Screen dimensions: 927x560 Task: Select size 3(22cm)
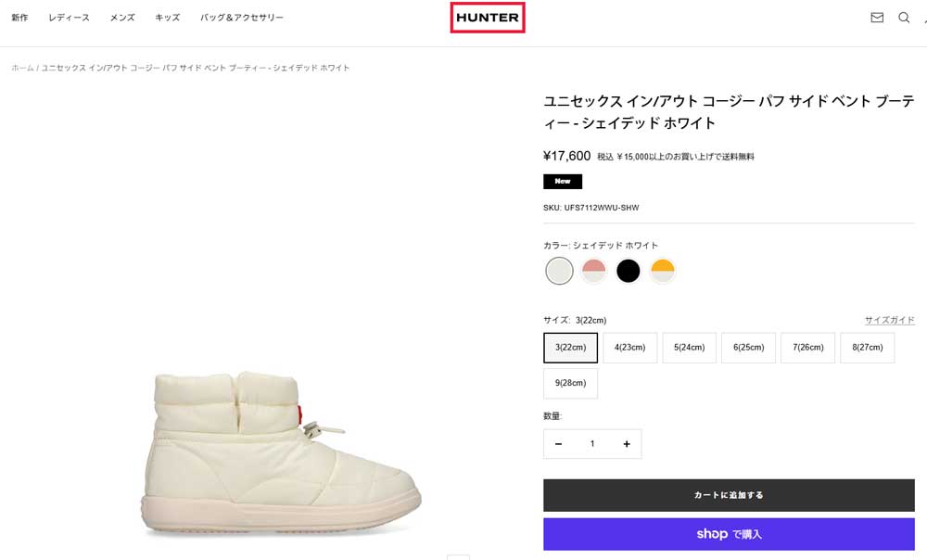point(570,348)
